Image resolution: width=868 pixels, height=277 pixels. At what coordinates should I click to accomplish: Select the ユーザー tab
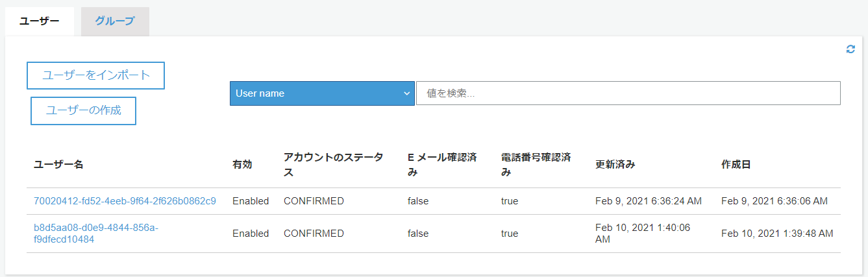point(40,21)
